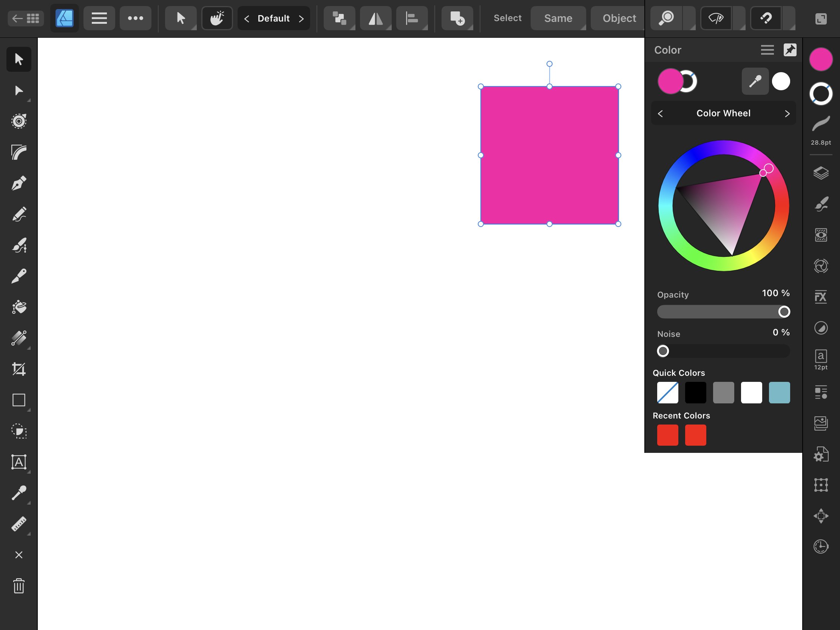Open the Add boolean operations dropdown
Image resolution: width=840 pixels, height=630 pixels.
(x=457, y=18)
